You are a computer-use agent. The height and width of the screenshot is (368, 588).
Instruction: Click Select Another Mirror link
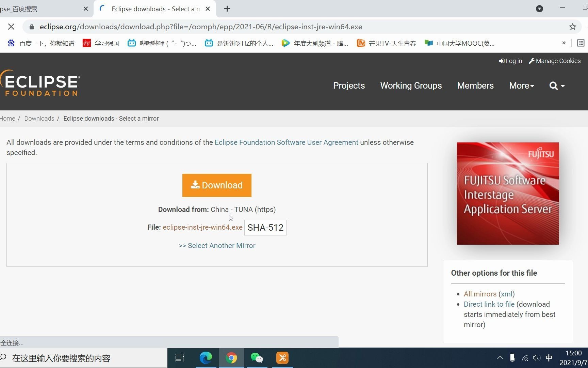coord(217,246)
